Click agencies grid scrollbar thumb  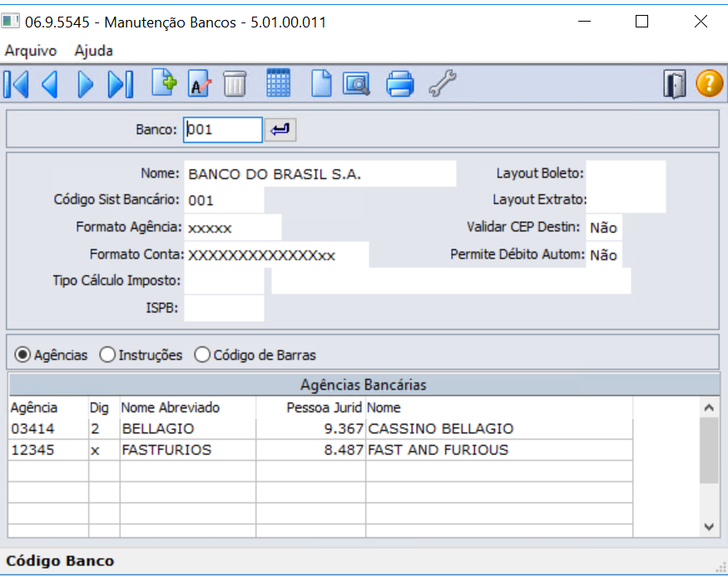tap(709, 451)
